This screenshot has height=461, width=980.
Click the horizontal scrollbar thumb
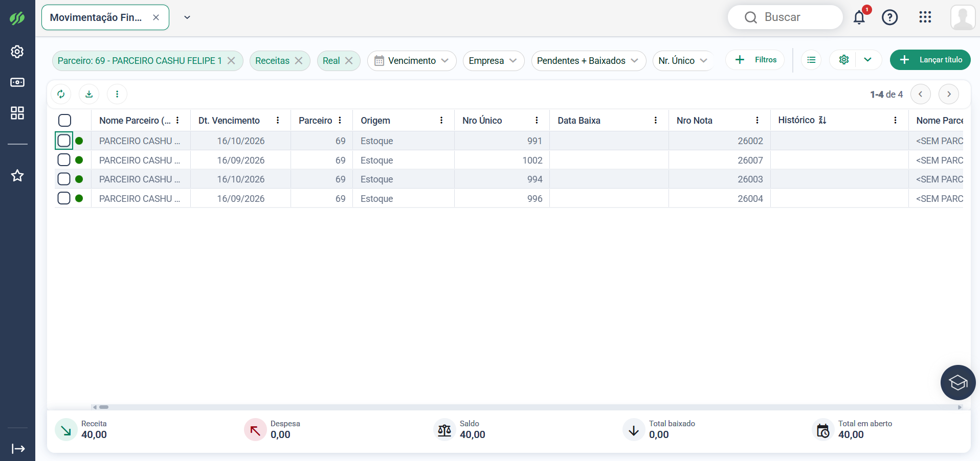[104, 407]
